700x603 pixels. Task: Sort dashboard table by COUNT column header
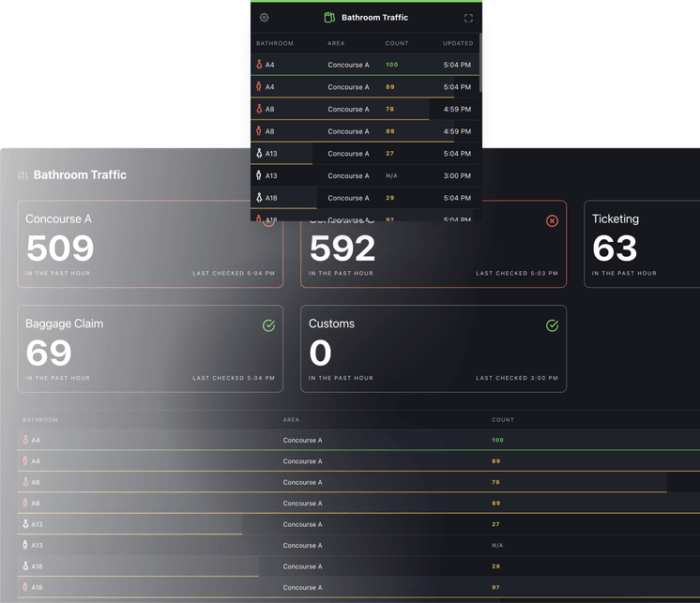tap(503, 420)
